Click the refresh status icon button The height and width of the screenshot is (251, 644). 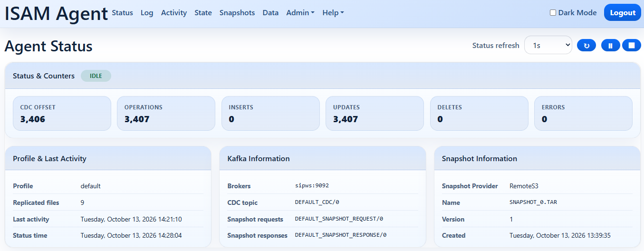coord(586,46)
